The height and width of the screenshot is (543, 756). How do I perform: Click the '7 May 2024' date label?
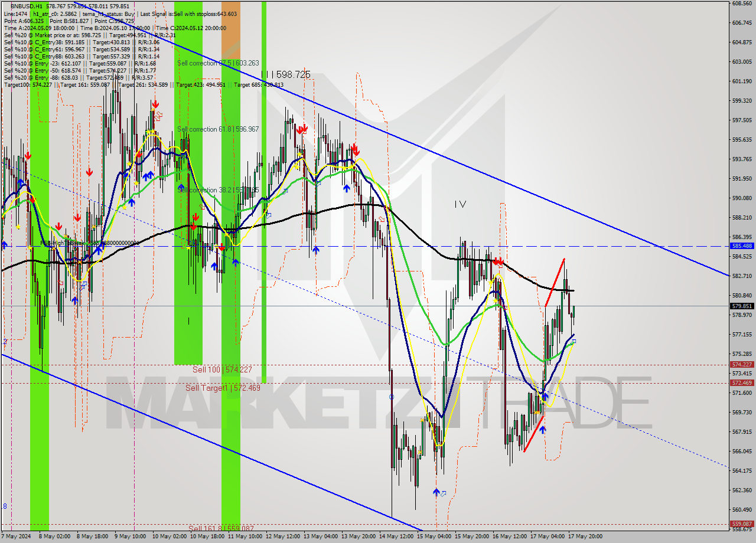[x=16, y=537]
